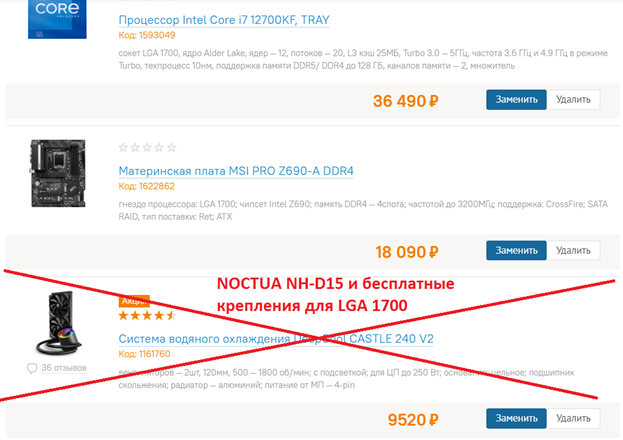Click the 36 490 ₽ processor price

pos(406,101)
